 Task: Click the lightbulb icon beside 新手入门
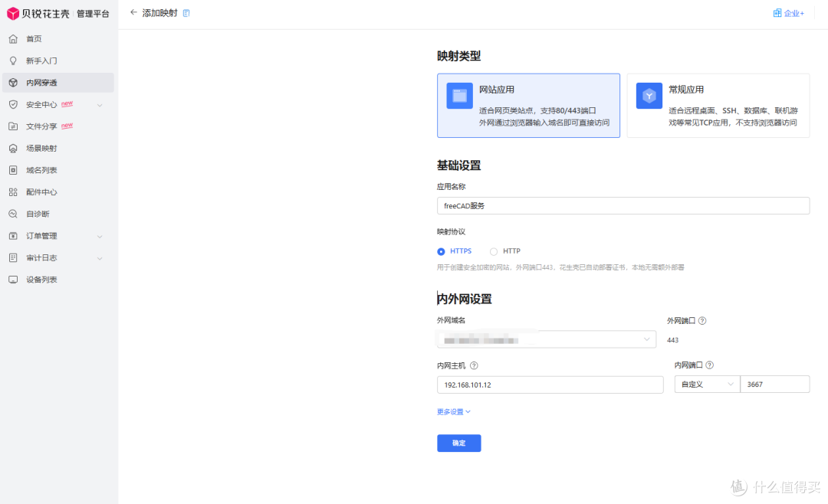(x=13, y=61)
